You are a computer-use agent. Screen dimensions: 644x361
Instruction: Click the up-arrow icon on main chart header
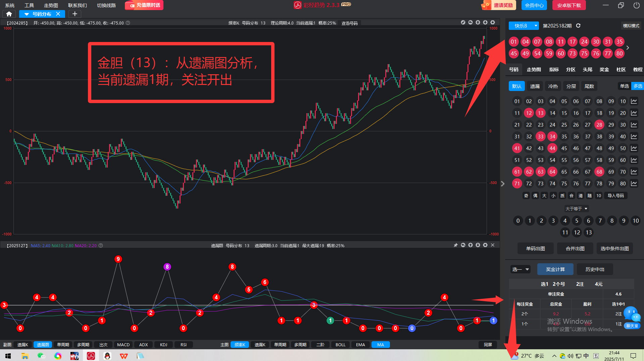[478, 22]
